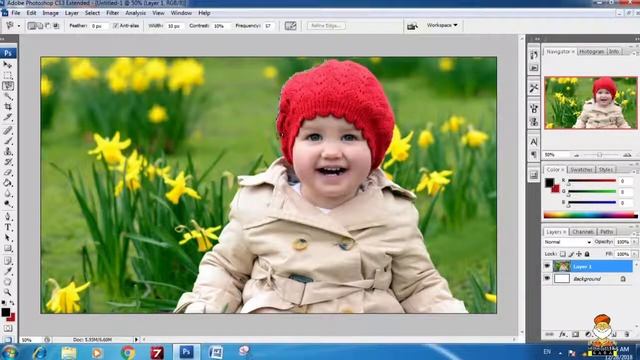Screen dimensions: 640x360
Task: Select the Blur tool
Action: pos(8,193)
